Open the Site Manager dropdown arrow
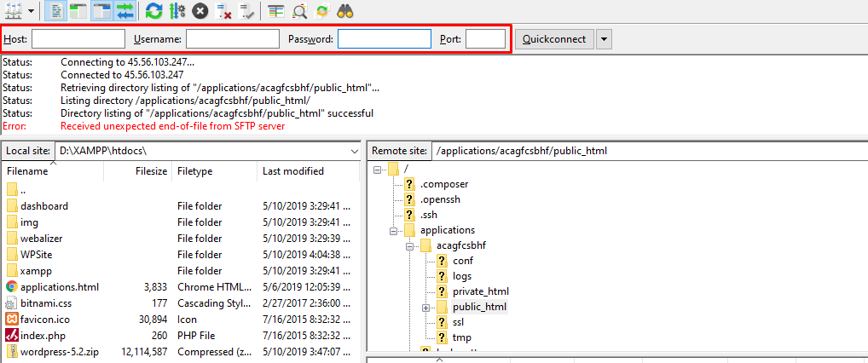The width and height of the screenshot is (868, 363). [30, 10]
